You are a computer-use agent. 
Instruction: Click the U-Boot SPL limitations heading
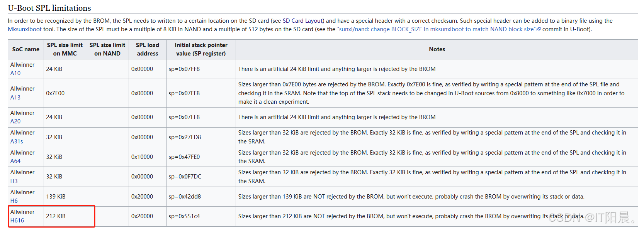tap(49, 8)
